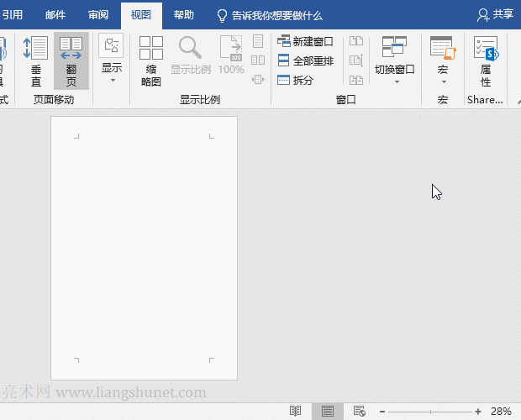
Task: Click the lightbulb "告诉我你想要做什么" search box
Action: pyautogui.click(x=270, y=15)
